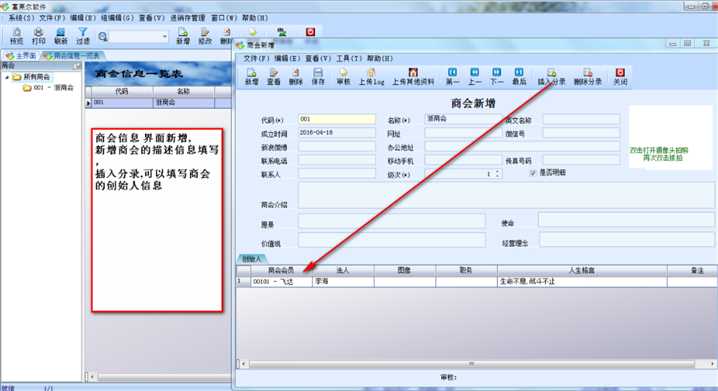Viewport: 718px width, 391px height.
Task: Collapse the 所有商会 tree node arrow
Action: tap(7, 77)
